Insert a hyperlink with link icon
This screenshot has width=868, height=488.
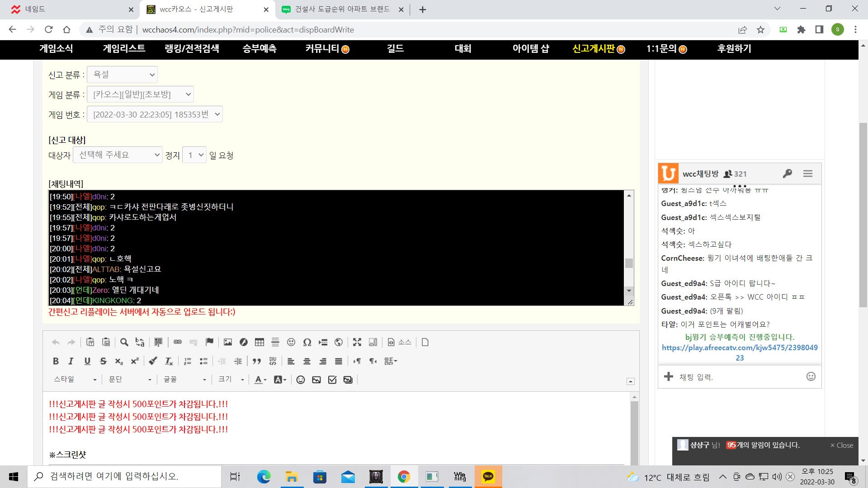178,342
